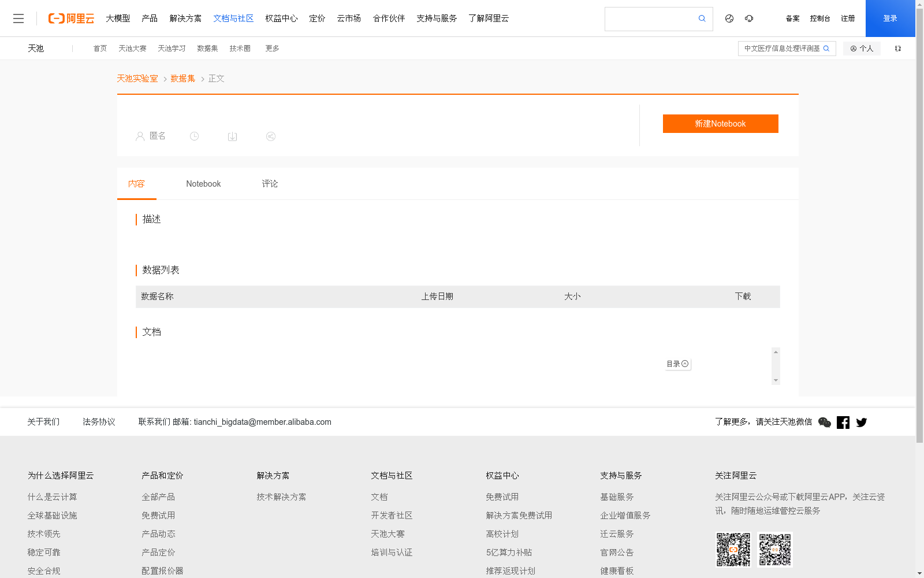Image resolution: width=924 pixels, height=578 pixels.
Task: Click the 天池 brand title
Action: (x=36, y=49)
